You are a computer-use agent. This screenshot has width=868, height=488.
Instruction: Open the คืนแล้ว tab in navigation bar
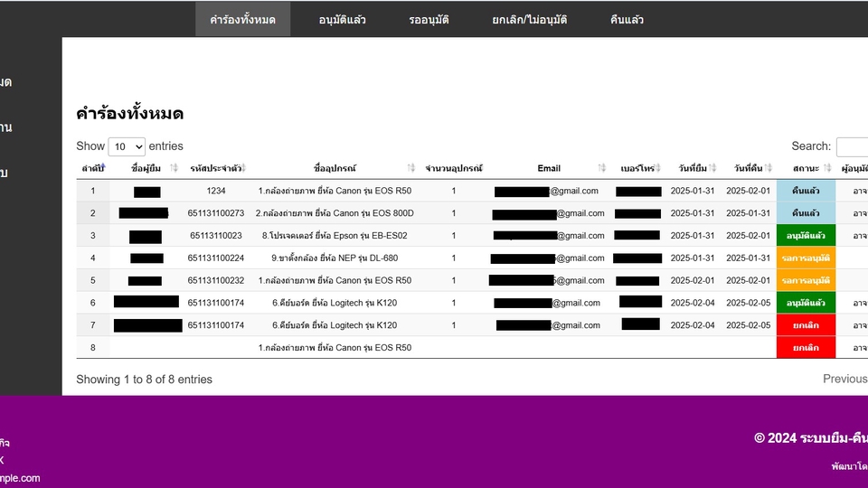tap(627, 19)
